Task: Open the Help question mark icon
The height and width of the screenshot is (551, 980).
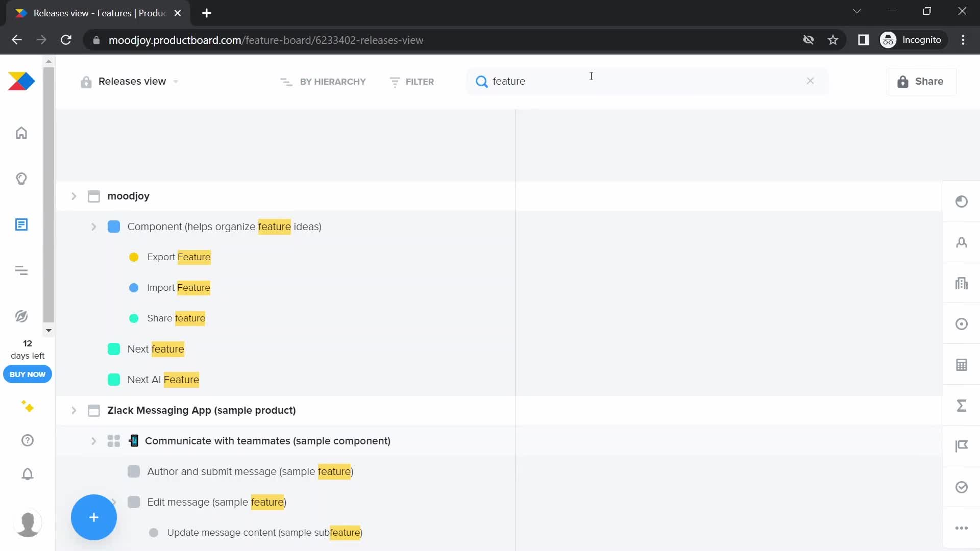Action: point(28,440)
